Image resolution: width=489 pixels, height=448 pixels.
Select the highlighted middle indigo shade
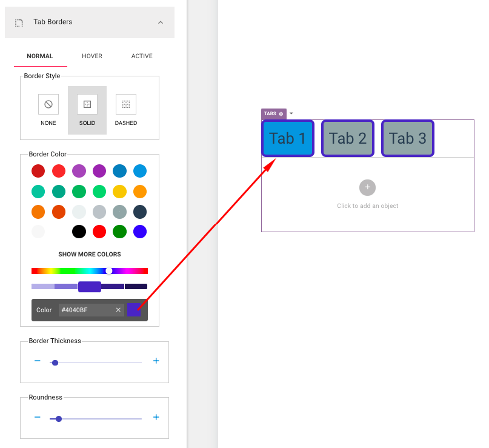(x=90, y=286)
